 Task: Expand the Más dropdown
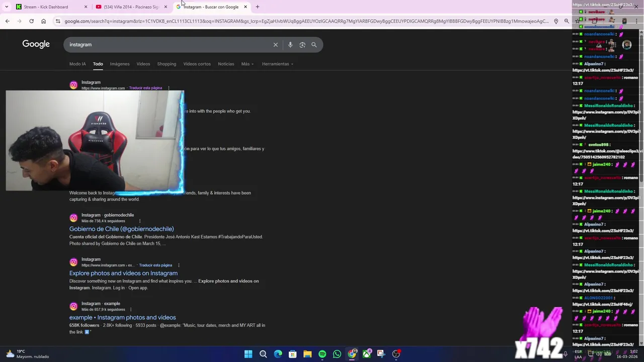[x=247, y=64]
